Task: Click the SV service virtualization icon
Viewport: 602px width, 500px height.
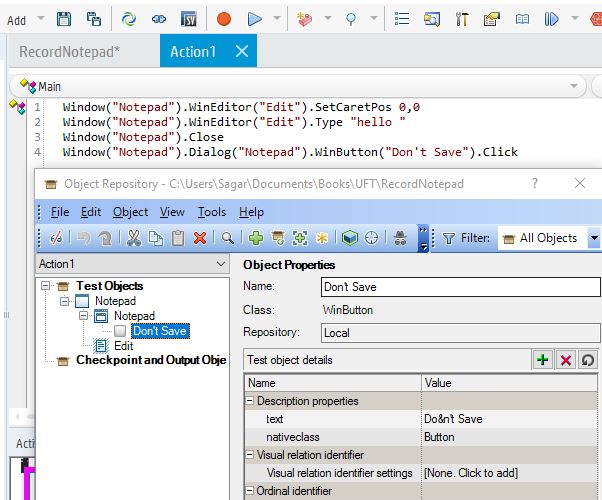Action: pos(189,18)
